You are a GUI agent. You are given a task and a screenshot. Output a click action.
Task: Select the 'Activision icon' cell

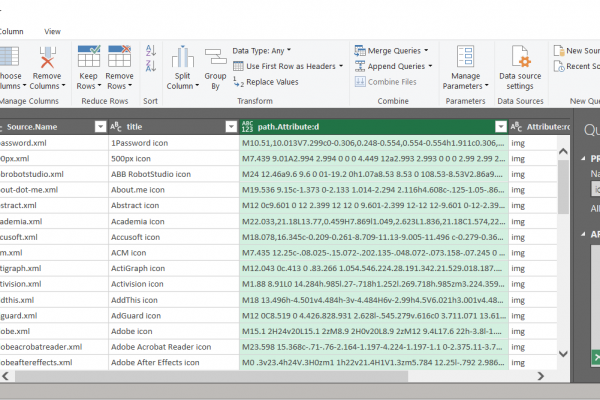tap(174, 284)
